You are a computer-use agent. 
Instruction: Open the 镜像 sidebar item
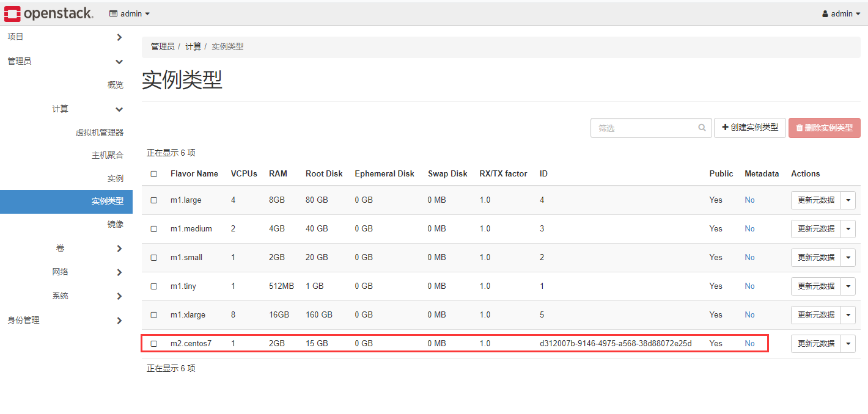(x=115, y=224)
